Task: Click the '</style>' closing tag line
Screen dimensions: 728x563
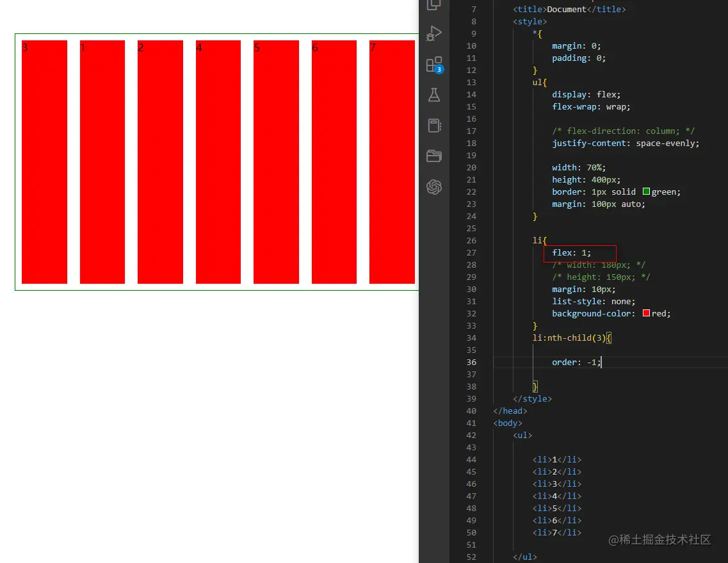Action: tap(532, 398)
